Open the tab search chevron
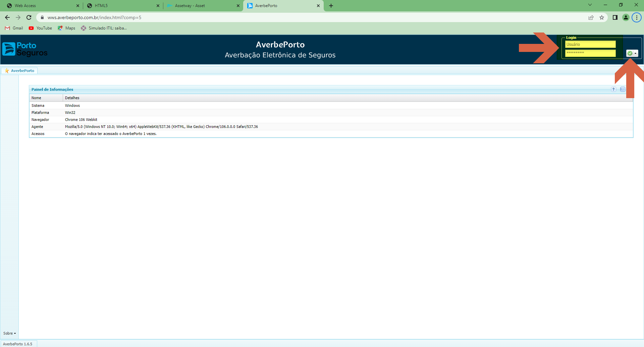Image resolution: width=644 pixels, height=347 pixels. click(590, 5)
